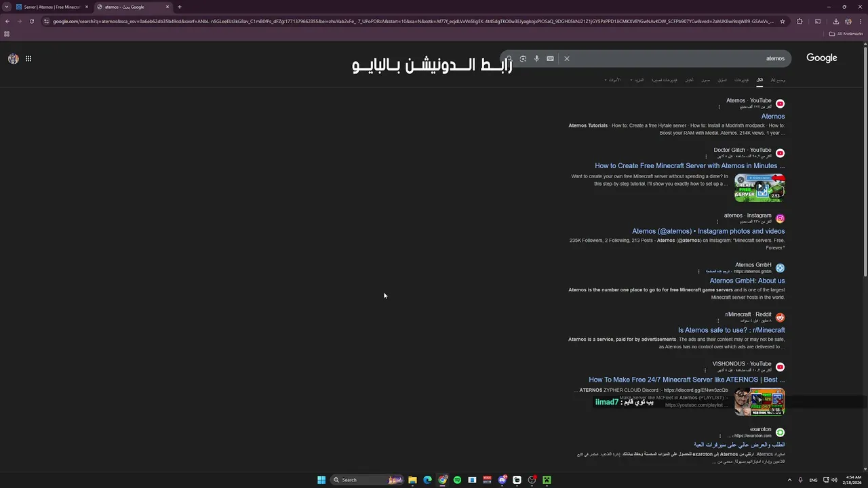Screen dimensions: 868x488
Task: Go back to previous page
Action: (x=7, y=21)
